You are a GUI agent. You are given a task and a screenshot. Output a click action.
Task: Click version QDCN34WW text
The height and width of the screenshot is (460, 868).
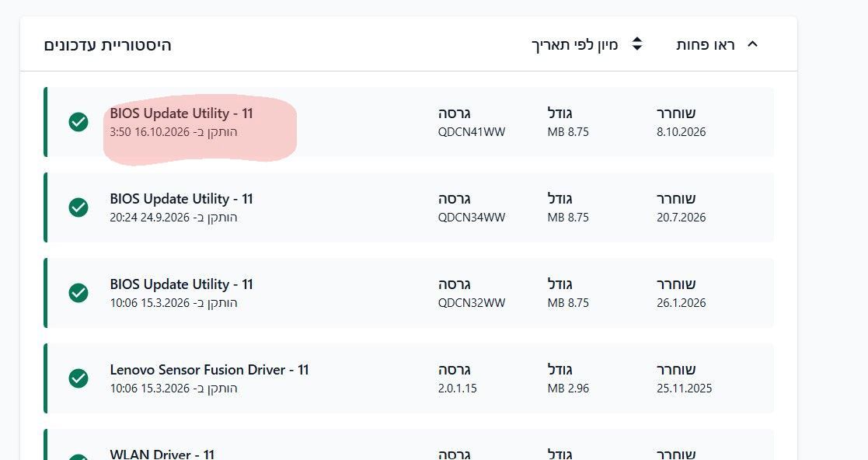[x=472, y=218]
